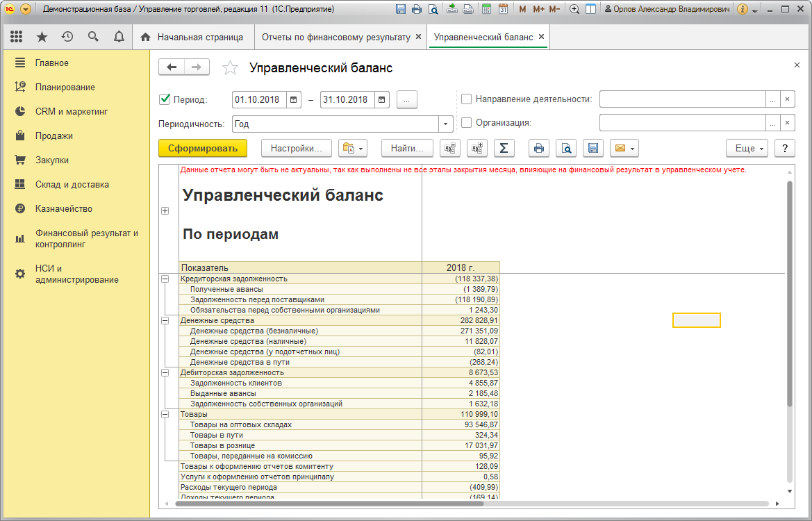Click the Направление деятельности input field
The height and width of the screenshot is (521, 812).
coord(683,99)
